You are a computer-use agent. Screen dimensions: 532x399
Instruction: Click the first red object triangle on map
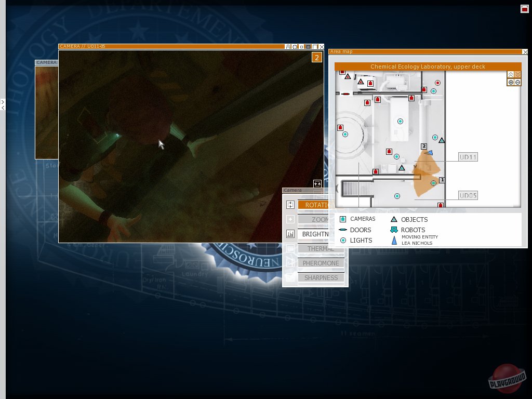click(x=348, y=77)
